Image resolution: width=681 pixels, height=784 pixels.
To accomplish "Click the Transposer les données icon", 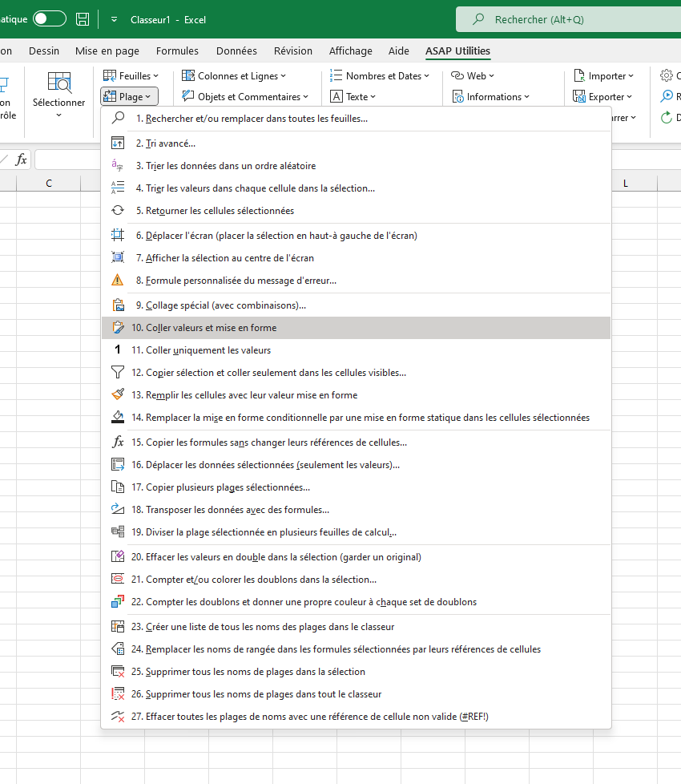I will (x=118, y=510).
